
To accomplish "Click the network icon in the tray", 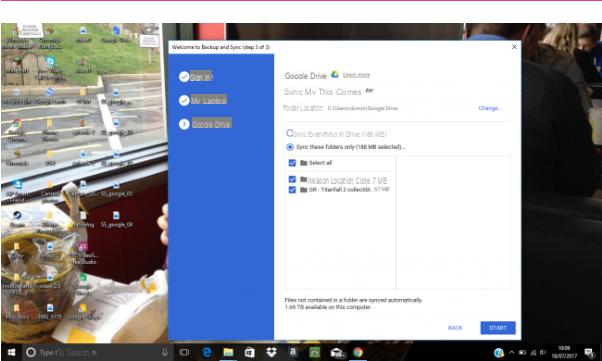I will click(533, 352).
